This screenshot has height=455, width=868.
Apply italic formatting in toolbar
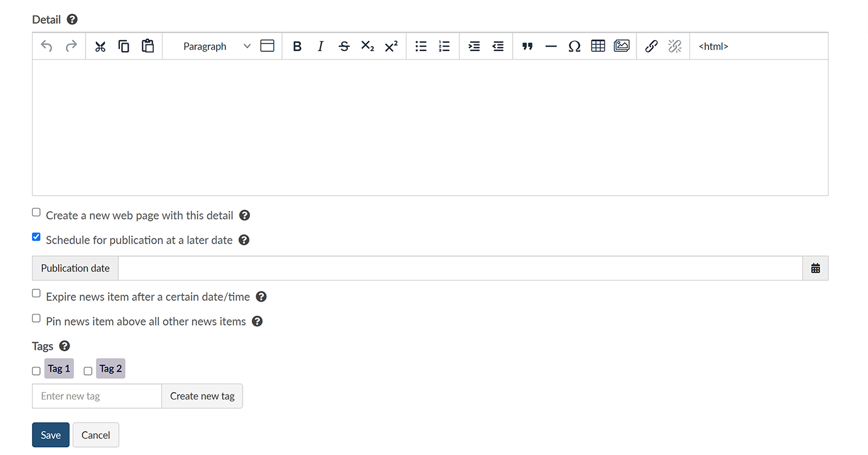[320, 46]
